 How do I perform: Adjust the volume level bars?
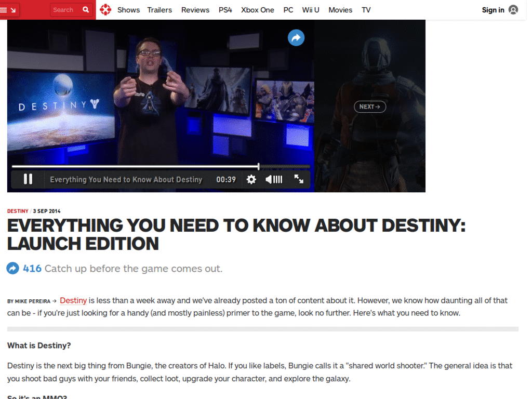point(276,179)
